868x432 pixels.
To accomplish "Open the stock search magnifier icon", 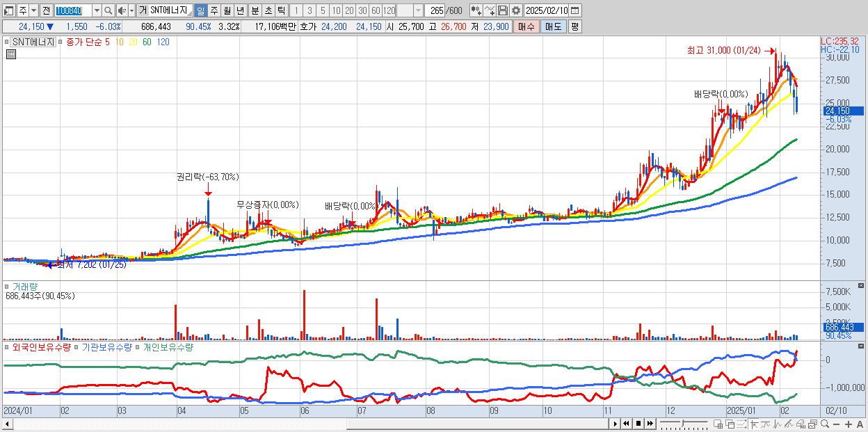I will (x=108, y=10).
